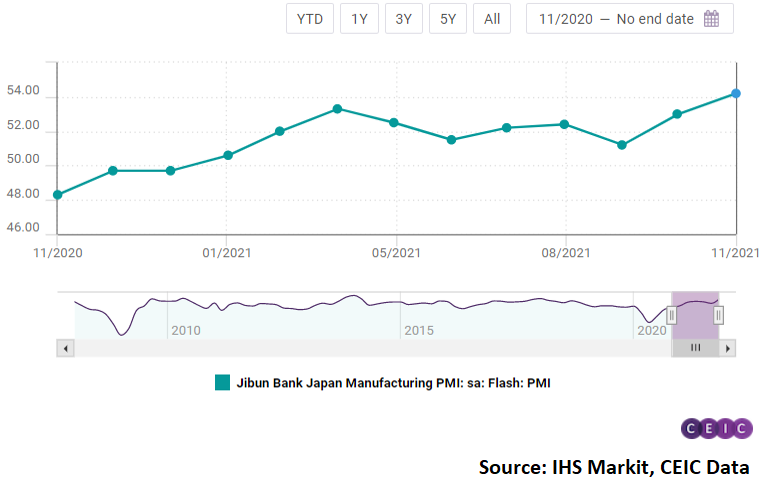
Task: Select the highlighted blue 11/2021 data point
Action: [736, 93]
